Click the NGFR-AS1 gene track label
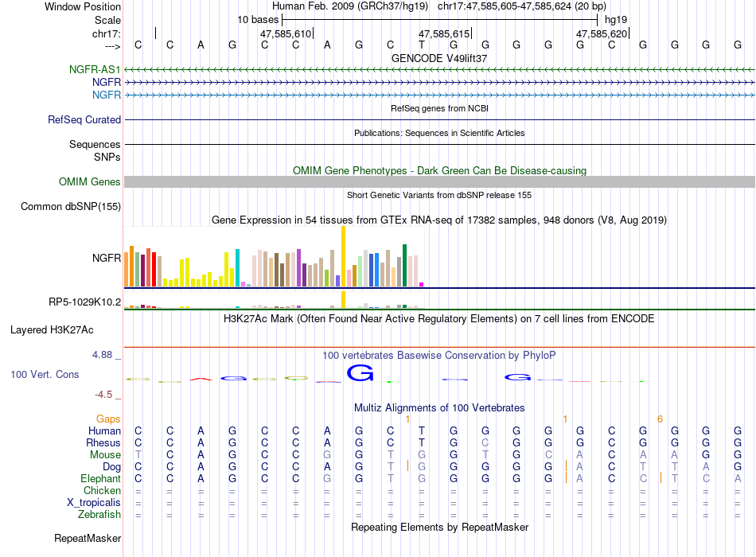This screenshot has height=557, width=756. [x=95, y=69]
